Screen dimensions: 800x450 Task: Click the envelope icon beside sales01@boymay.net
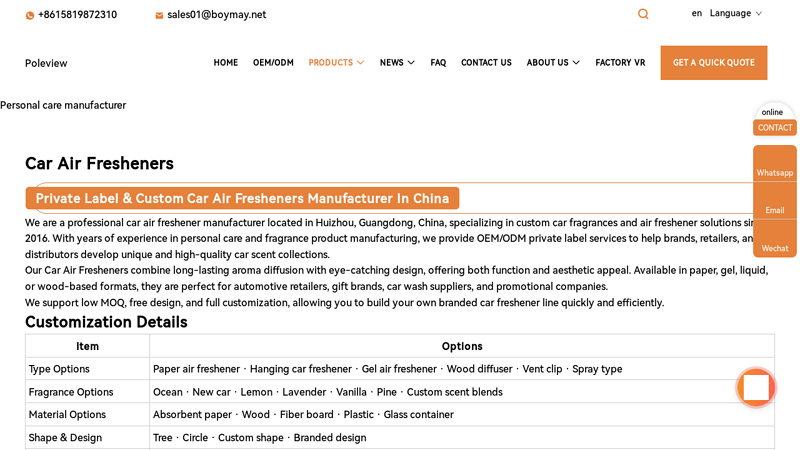click(x=159, y=15)
